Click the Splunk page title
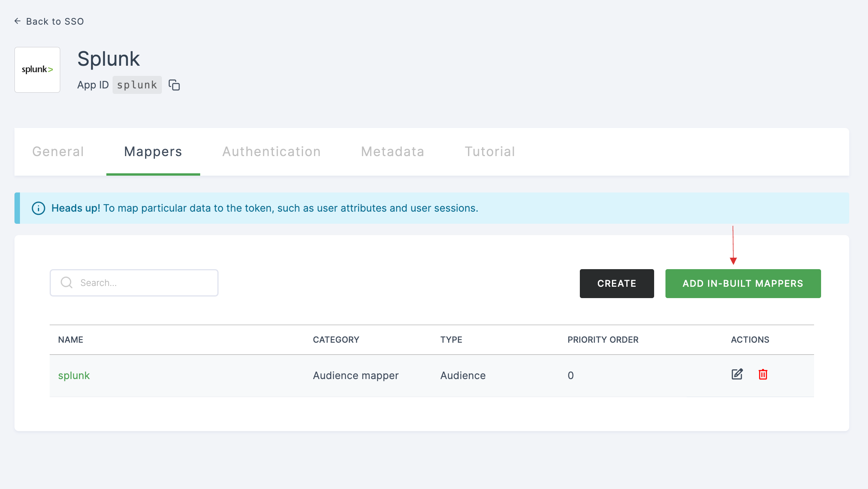868x489 pixels. tap(109, 59)
